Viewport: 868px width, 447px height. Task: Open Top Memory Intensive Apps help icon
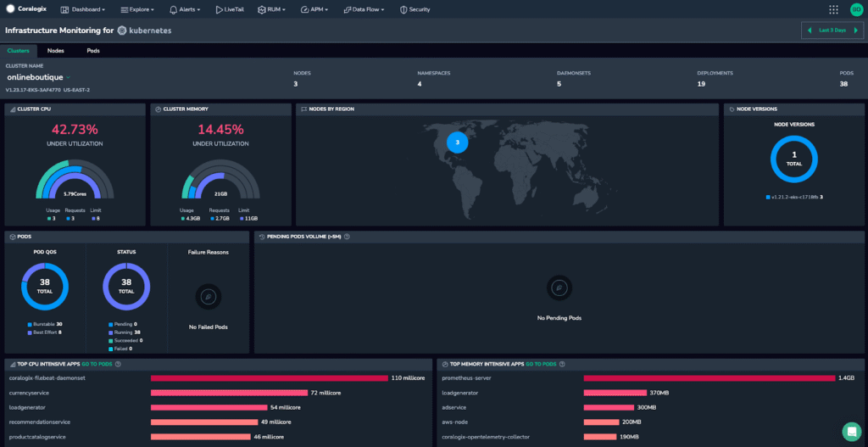coord(562,364)
